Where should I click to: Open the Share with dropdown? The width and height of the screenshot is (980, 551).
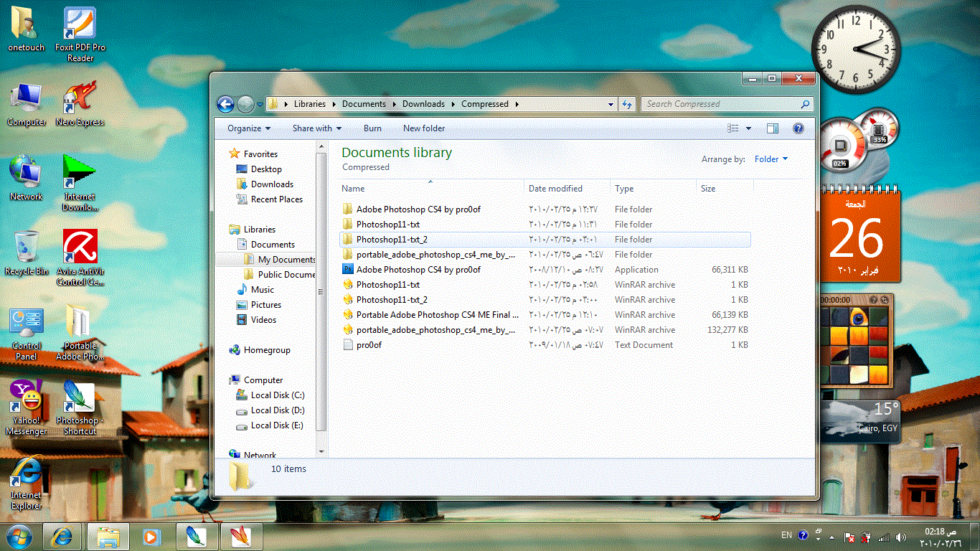point(316,128)
